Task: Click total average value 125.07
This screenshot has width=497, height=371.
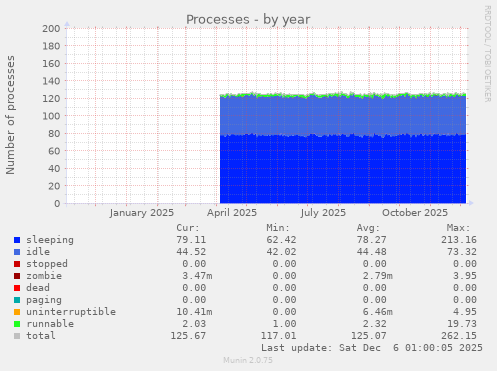Action: click(368, 336)
